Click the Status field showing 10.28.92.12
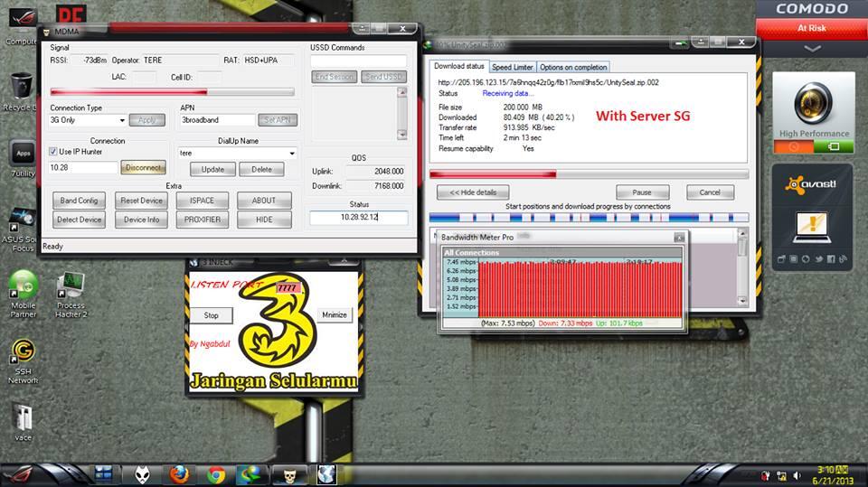868x487 pixels. pos(359,218)
